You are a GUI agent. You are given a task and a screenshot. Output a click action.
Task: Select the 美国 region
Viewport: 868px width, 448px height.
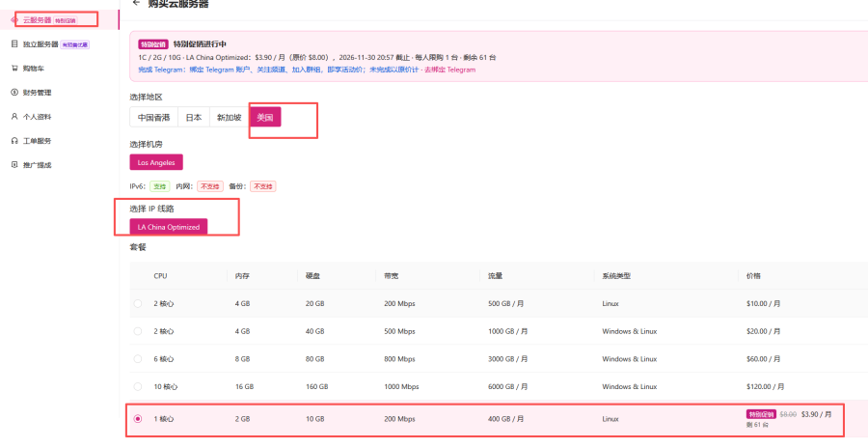265,118
